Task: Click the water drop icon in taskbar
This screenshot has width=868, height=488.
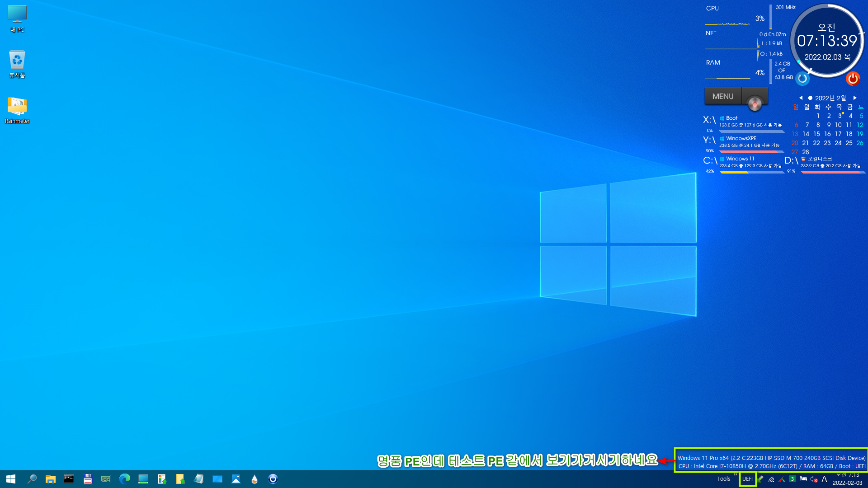Action: coord(255,479)
